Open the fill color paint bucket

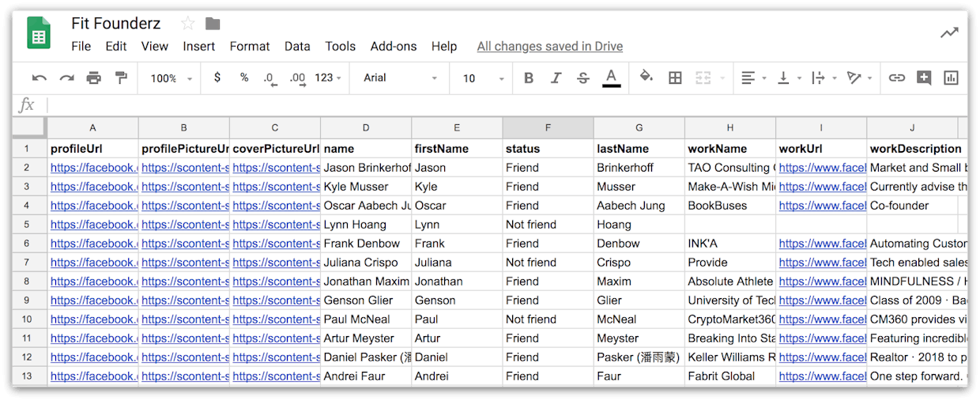pos(646,77)
